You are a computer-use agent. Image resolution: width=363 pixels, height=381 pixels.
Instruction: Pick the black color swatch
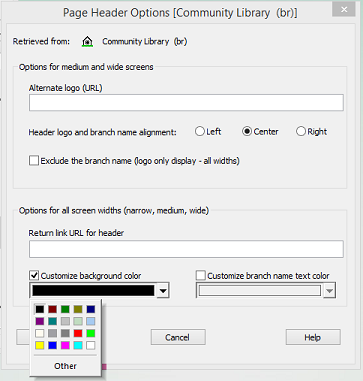[x=40, y=309]
